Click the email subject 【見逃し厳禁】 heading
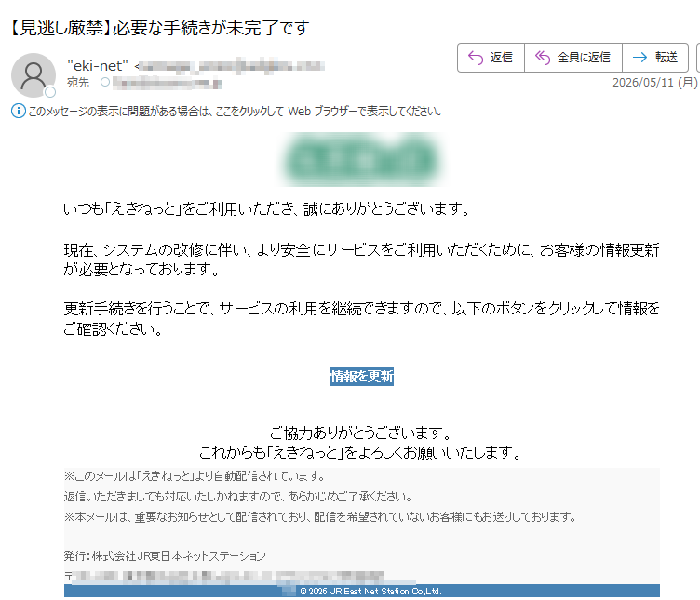 (x=158, y=28)
